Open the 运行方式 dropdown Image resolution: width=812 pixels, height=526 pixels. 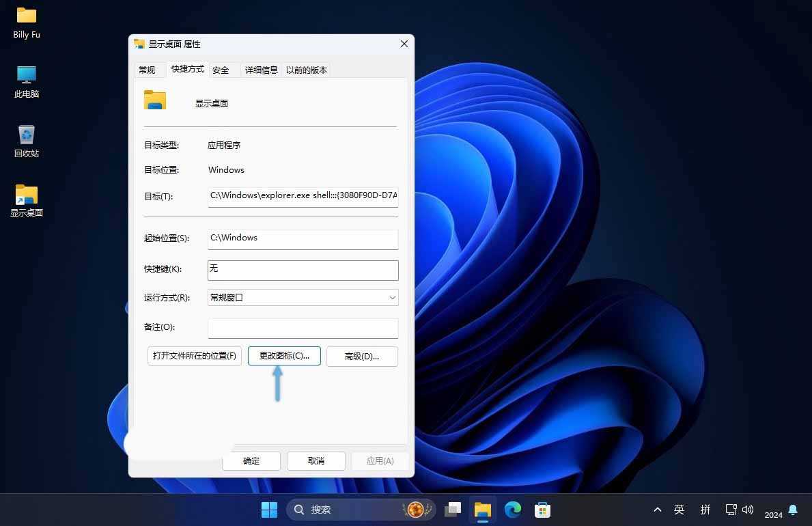(x=303, y=297)
